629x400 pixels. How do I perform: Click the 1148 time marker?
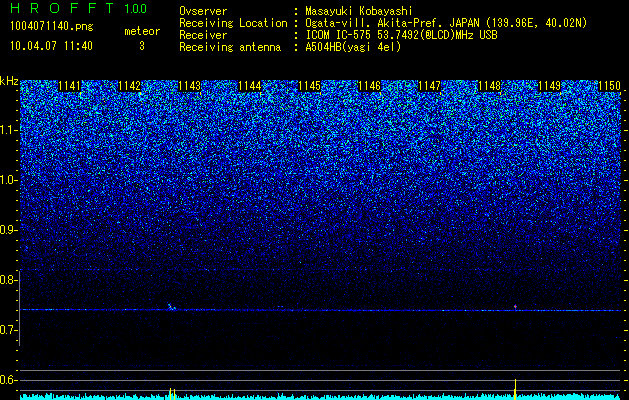tap(490, 86)
